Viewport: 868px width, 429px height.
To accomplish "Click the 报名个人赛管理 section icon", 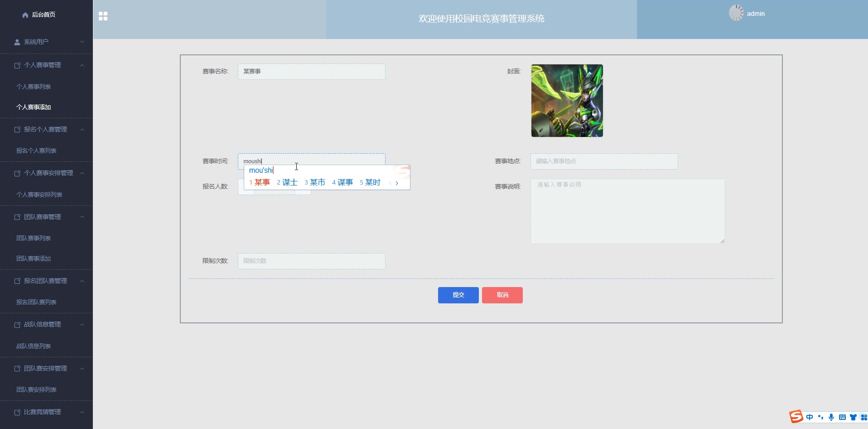I will pos(17,130).
